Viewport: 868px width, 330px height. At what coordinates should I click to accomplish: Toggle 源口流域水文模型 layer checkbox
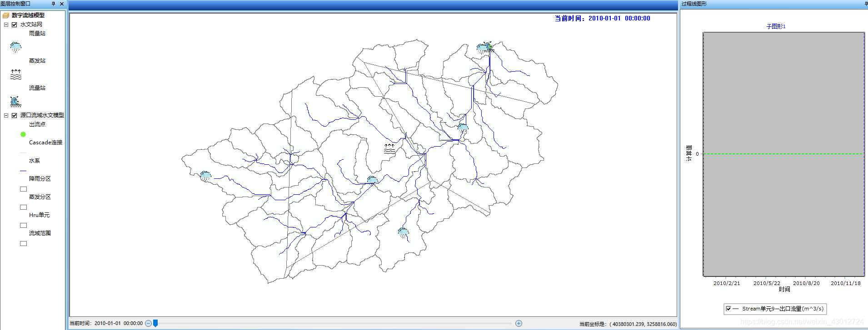point(14,115)
